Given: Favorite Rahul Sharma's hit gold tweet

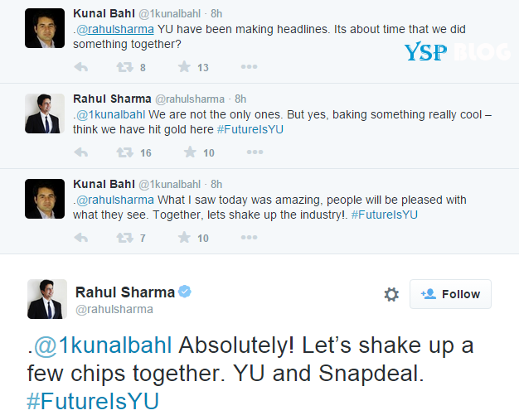Looking at the screenshot, I should [189, 152].
